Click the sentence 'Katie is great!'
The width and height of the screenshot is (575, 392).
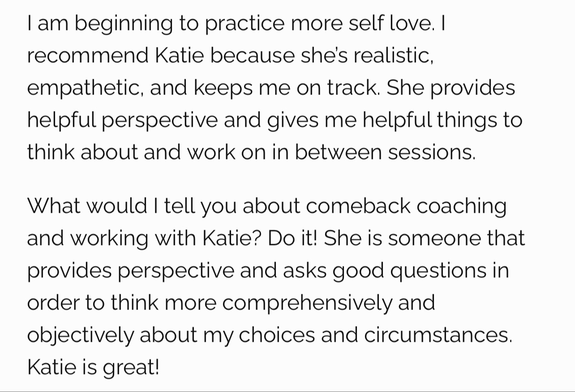(x=93, y=368)
